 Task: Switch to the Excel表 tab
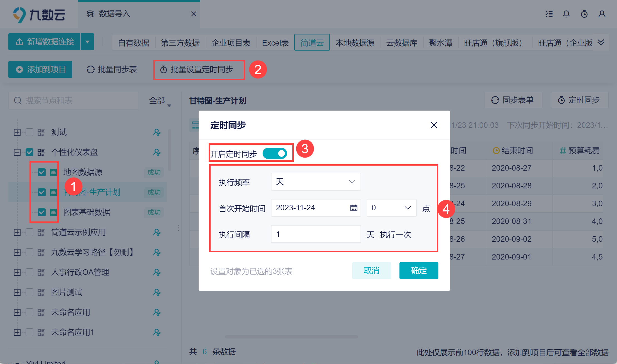click(275, 43)
